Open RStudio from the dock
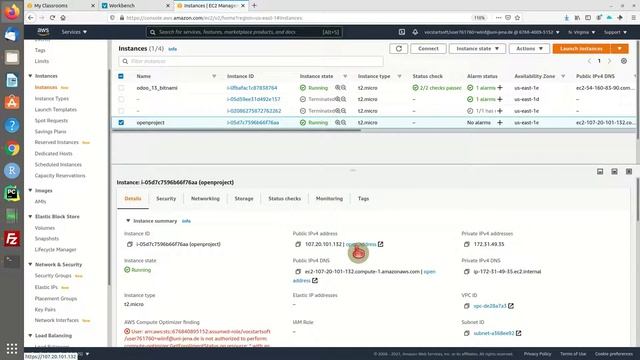This screenshot has width=640, height=360. (12, 171)
